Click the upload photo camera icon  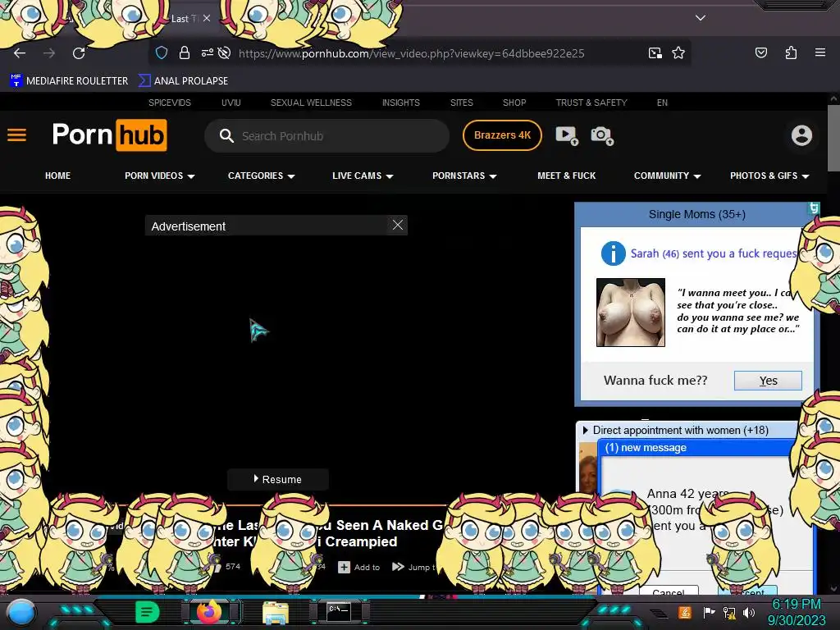[x=602, y=135]
